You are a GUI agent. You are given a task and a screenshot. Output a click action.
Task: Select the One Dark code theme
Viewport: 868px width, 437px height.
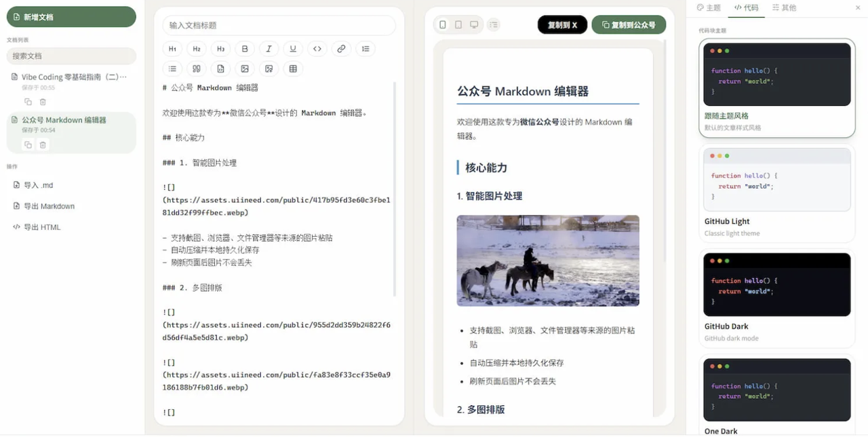[777, 395]
